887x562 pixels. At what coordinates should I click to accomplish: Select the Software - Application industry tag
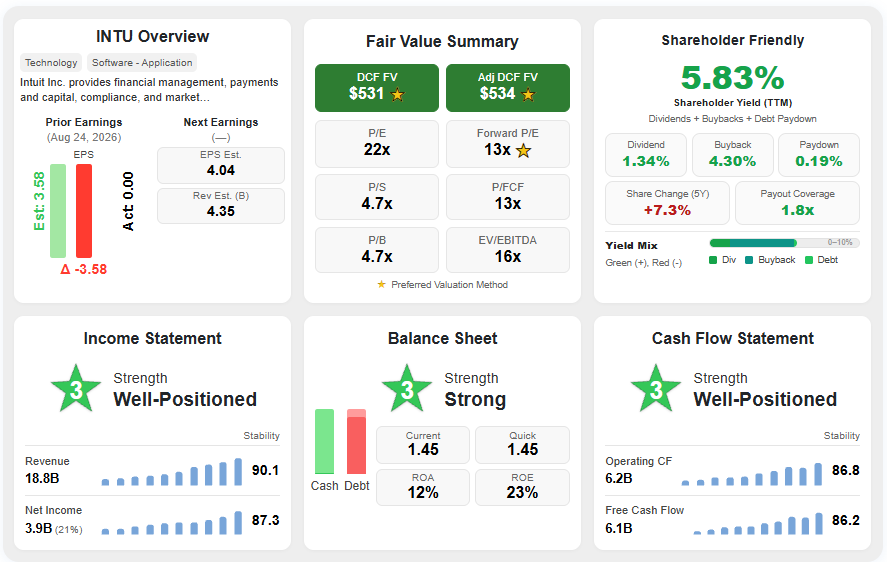pos(142,63)
